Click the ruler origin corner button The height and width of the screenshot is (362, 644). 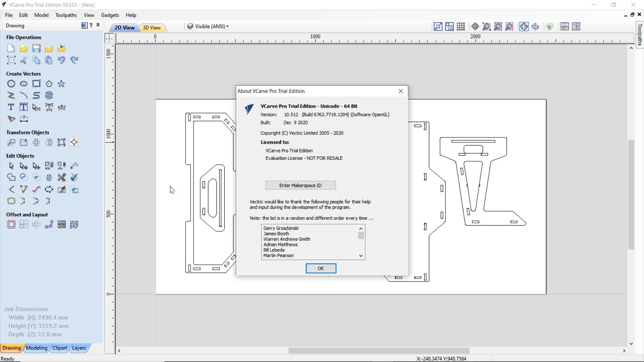coord(109,38)
